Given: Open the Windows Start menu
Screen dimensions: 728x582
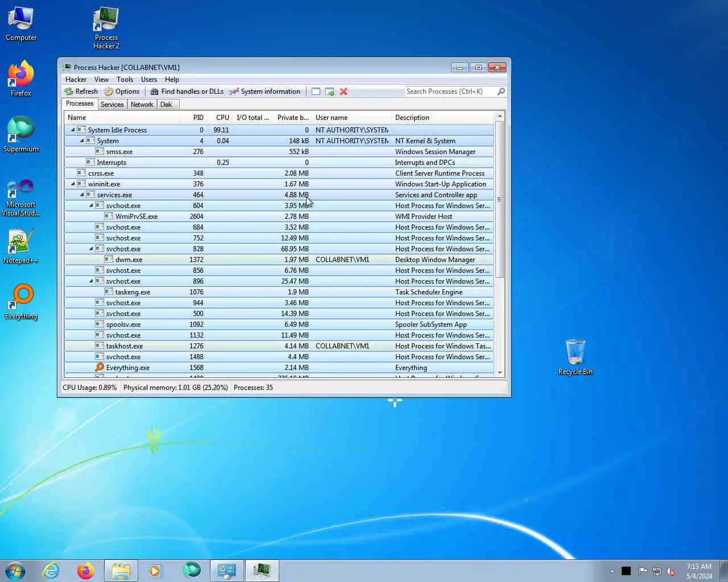Looking at the screenshot, I should tap(15, 571).
